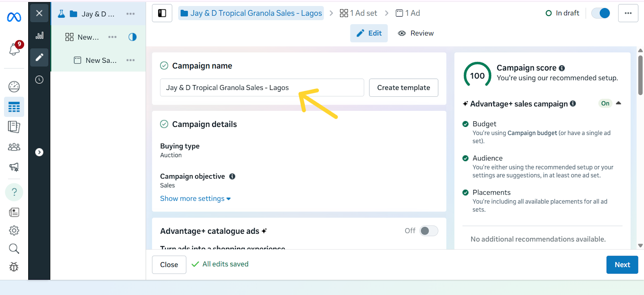The height and width of the screenshot is (295, 644).
Task: Click the Next button
Action: [x=622, y=265]
